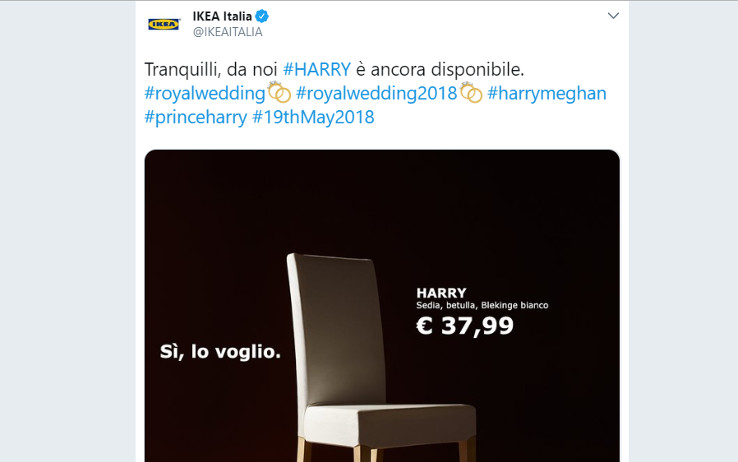Open the IKEA Italia profile name
The height and width of the screenshot is (462, 738).
click(222, 16)
